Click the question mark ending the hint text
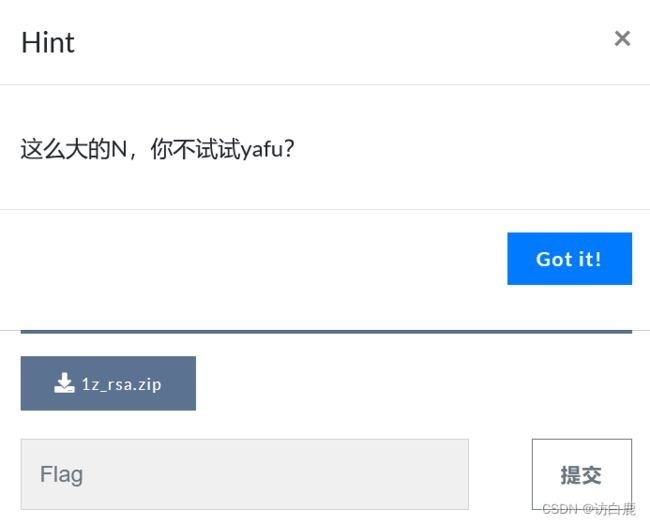Screen dimensions: 650x524 [x=289, y=148]
